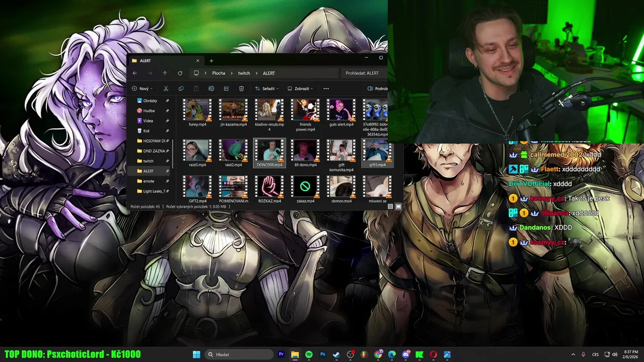Image resolution: width=644 pixels, height=362 pixels.
Task: Click the chevron after Plocha in the breadcrumb
Action: pos(231,73)
